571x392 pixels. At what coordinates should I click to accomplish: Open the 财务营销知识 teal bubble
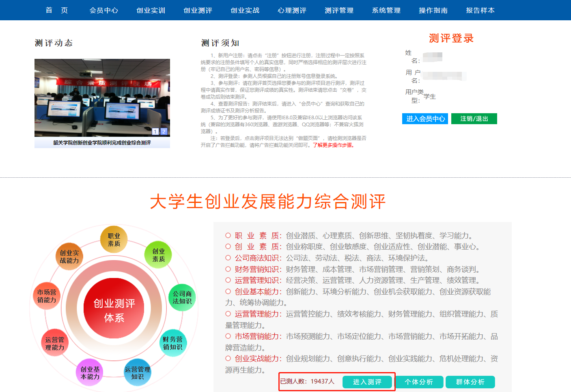[173, 343]
